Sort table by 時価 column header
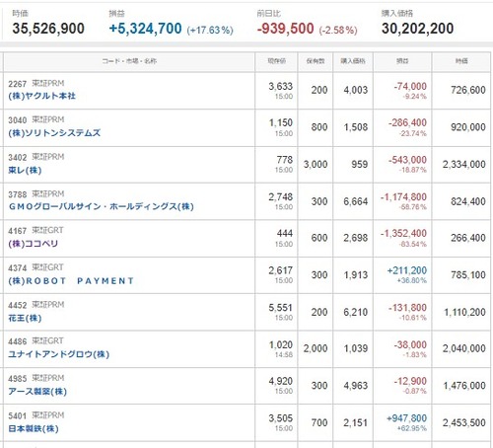 click(461, 61)
